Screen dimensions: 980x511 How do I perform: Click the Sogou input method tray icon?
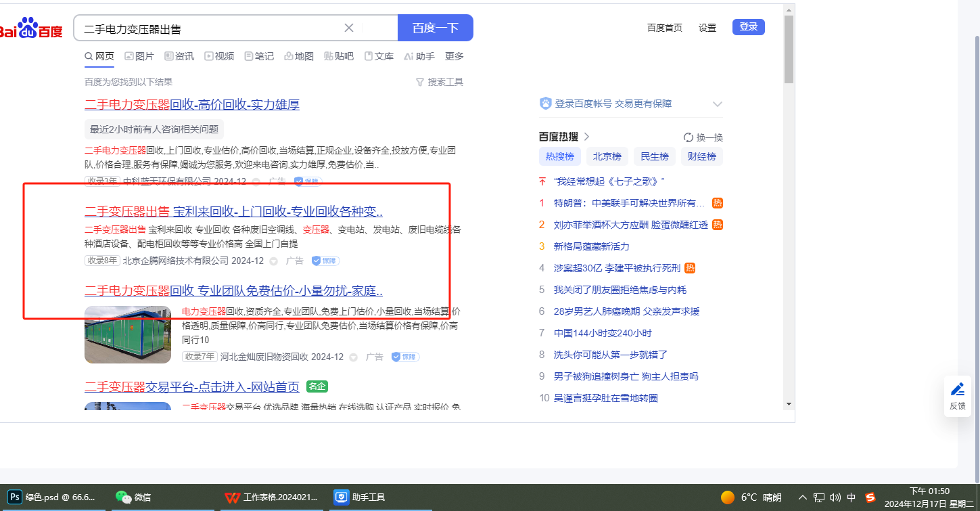tap(870, 497)
